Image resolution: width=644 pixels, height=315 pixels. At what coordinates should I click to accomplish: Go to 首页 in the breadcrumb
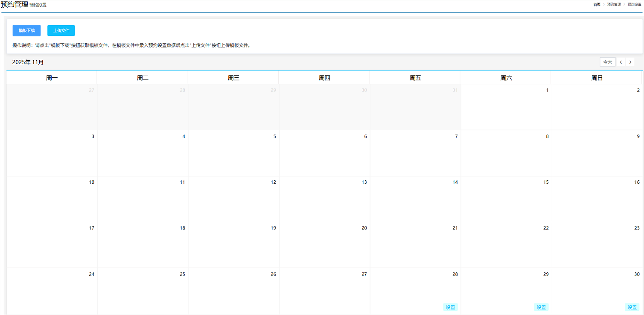click(x=597, y=4)
